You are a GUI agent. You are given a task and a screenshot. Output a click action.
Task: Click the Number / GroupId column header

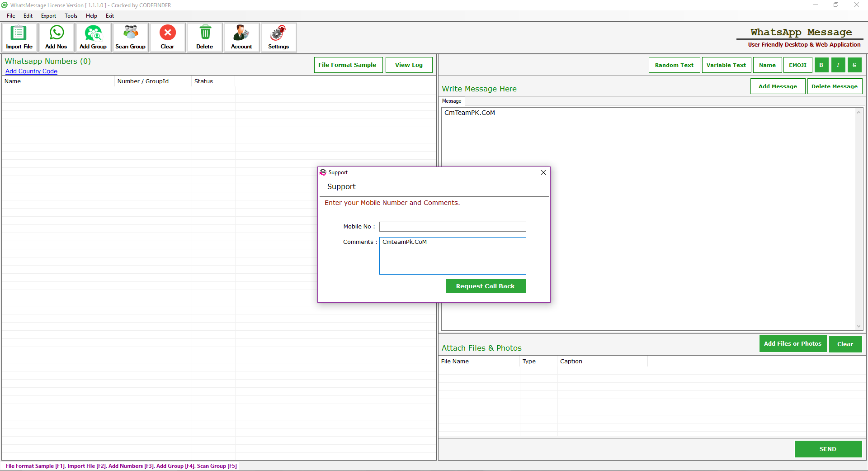click(x=153, y=81)
